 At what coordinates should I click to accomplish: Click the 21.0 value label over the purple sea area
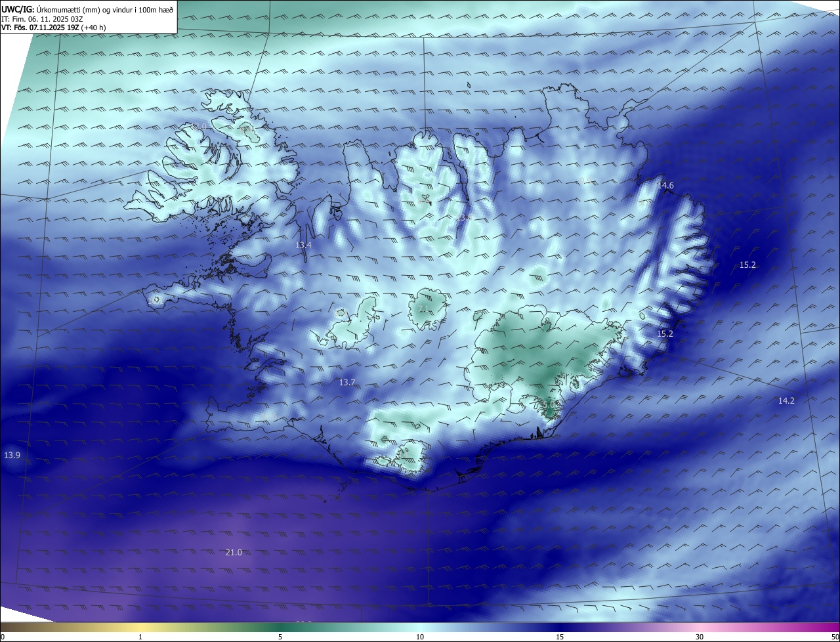pyautogui.click(x=234, y=553)
